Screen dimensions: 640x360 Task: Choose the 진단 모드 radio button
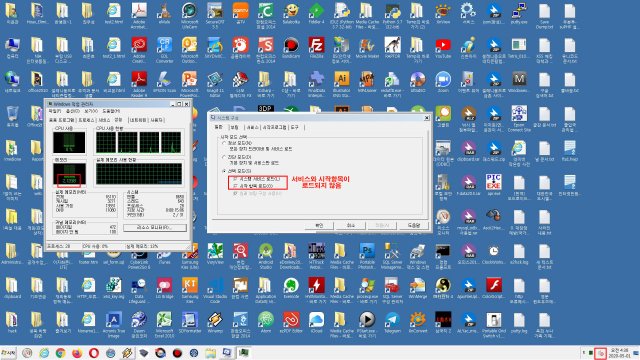[x=224, y=157]
